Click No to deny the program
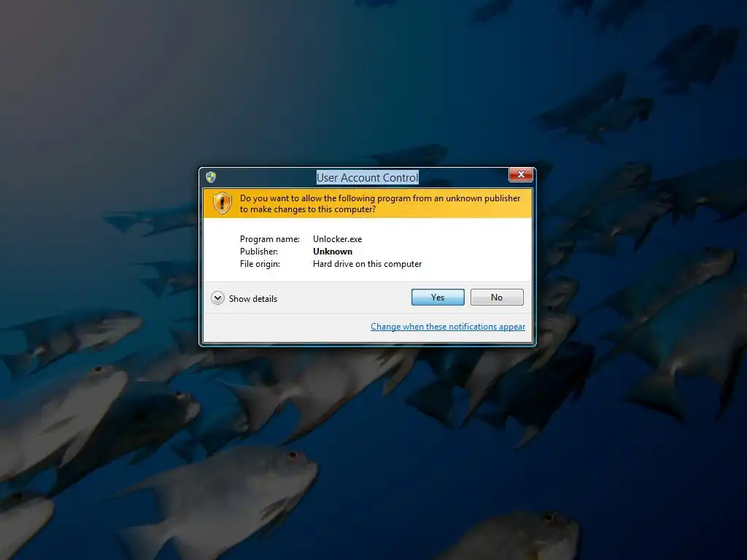The image size is (747, 560). coord(496,297)
